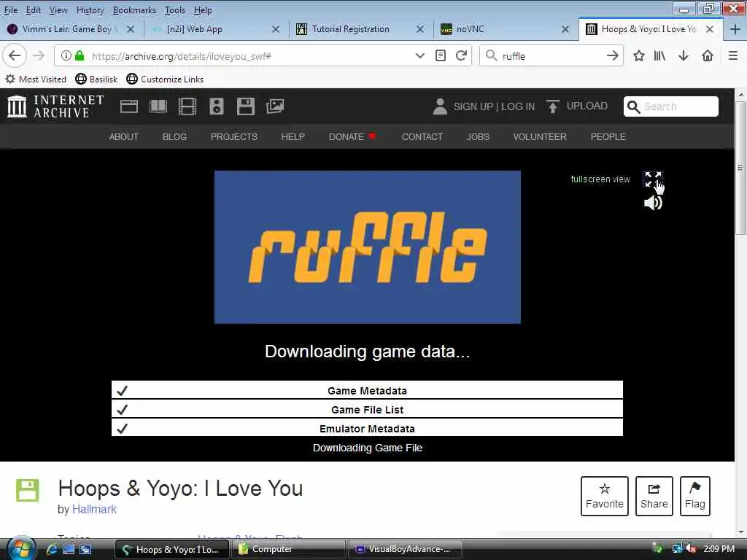Click the browser search box containing 'ruffle'
The image size is (747, 560).
tap(551, 55)
